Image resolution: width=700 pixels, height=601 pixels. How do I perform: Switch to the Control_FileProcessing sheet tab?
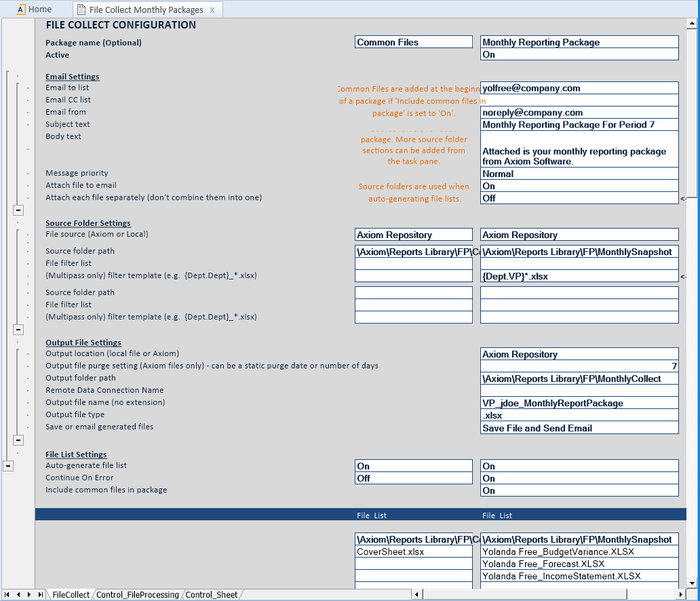coord(137,595)
